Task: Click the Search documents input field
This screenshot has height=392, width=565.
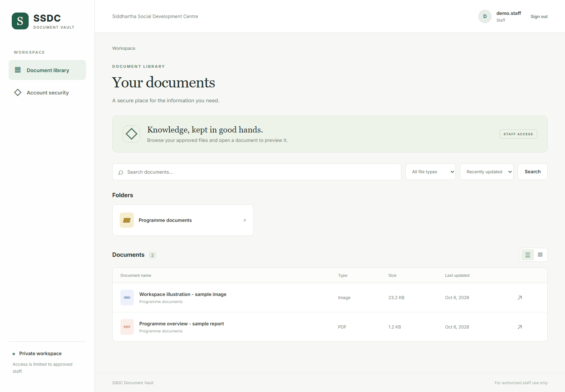Action: click(x=257, y=172)
